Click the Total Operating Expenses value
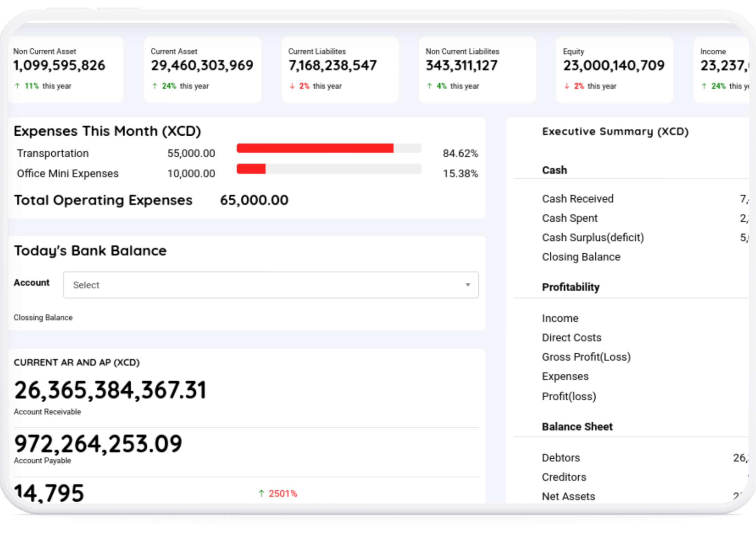 [x=254, y=200]
